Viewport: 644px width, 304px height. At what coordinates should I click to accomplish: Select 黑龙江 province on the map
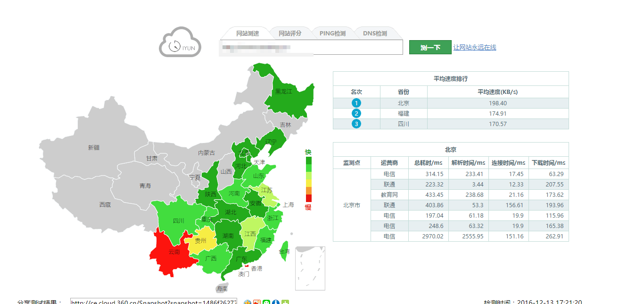coord(283,92)
